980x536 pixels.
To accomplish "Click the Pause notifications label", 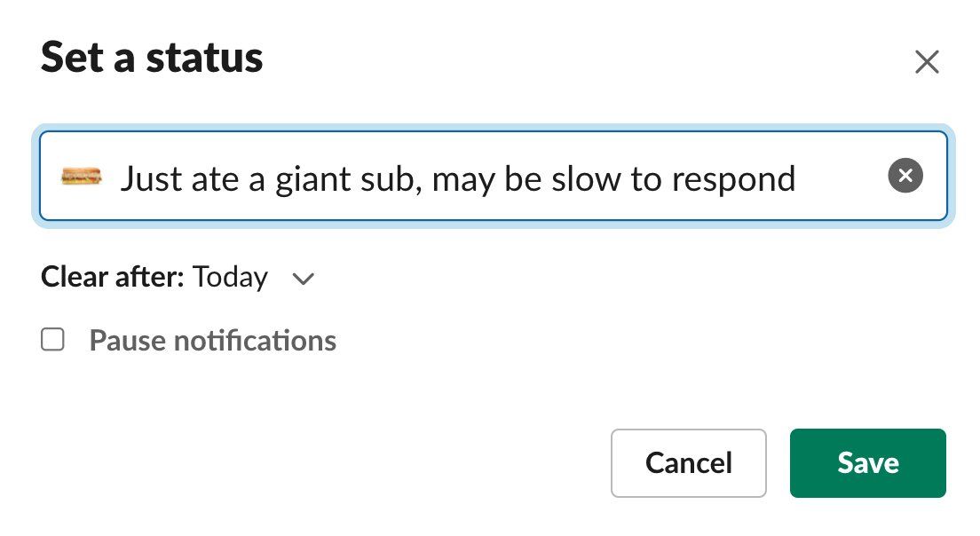I will 212,341.
